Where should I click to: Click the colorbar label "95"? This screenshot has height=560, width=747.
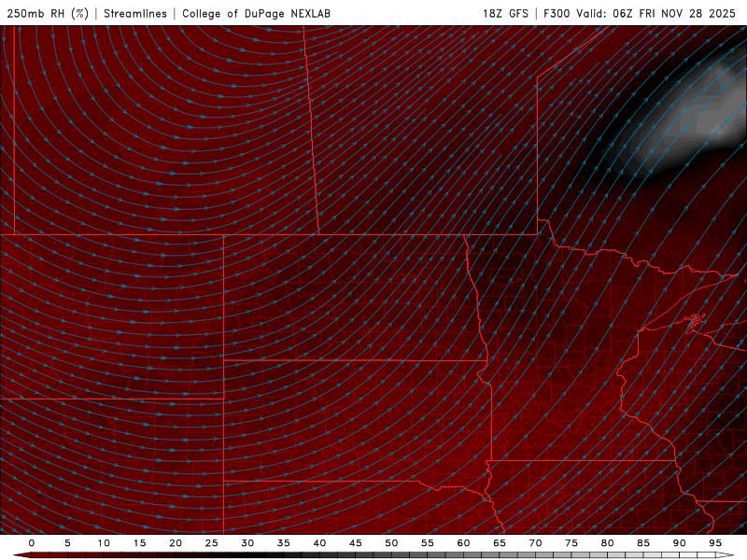pos(715,543)
